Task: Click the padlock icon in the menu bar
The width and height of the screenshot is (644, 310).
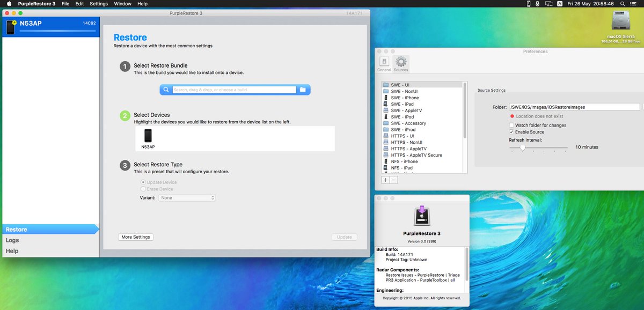Action: (537, 4)
